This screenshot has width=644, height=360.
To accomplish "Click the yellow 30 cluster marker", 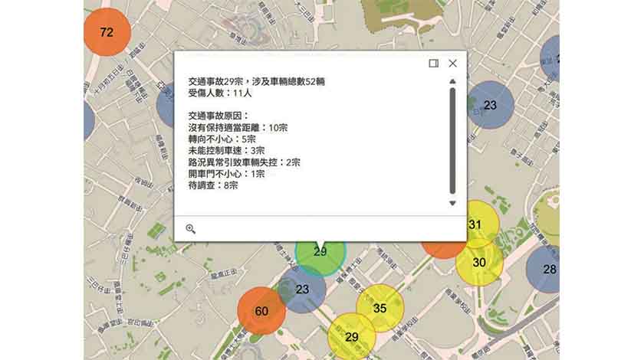I will 479,262.
